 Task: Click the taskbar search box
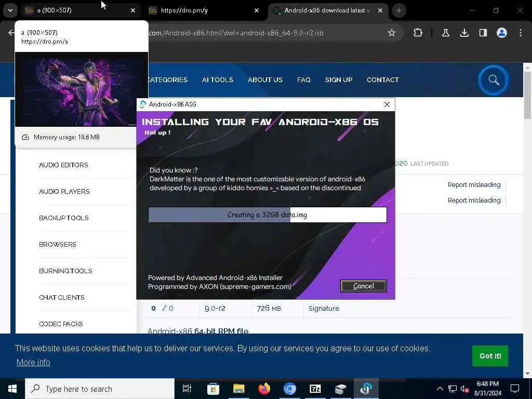100,389
